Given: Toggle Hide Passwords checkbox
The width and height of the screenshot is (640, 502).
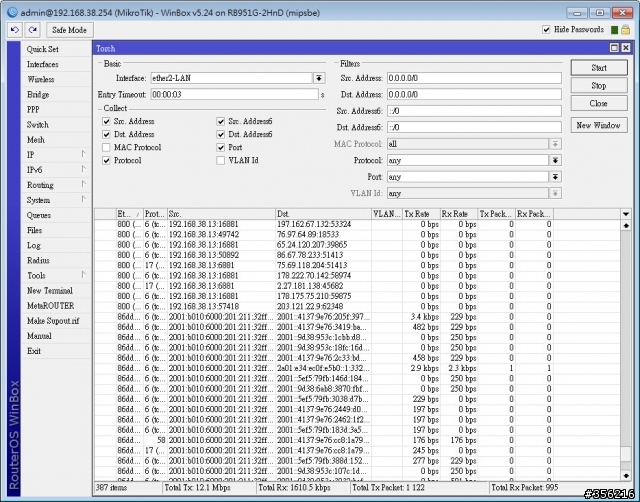Looking at the screenshot, I should [x=546, y=29].
